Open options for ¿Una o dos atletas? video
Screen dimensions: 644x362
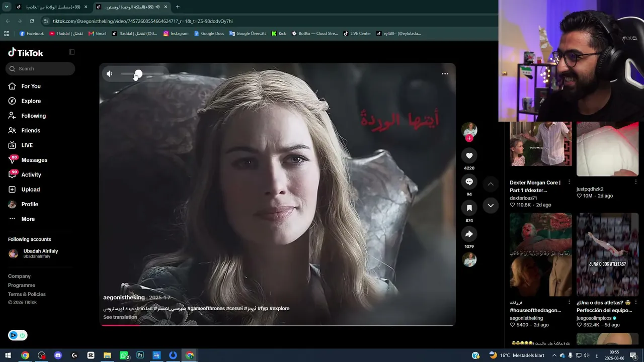(x=636, y=302)
